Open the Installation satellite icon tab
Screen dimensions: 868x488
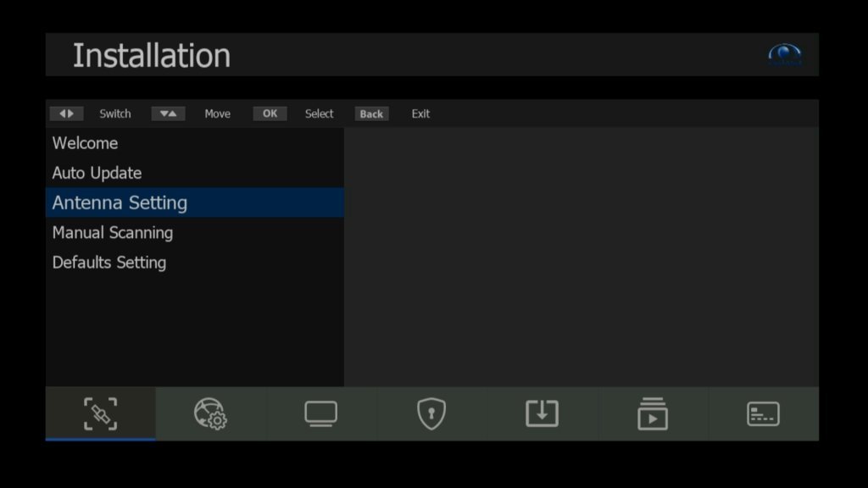100,413
